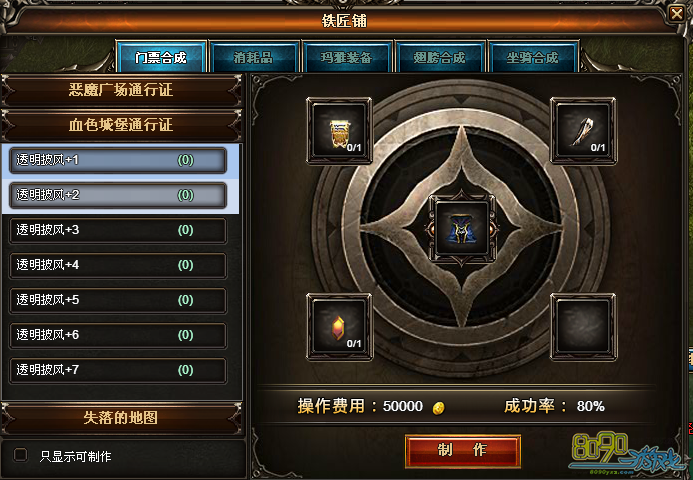Click the orange gem material slot
Screen dimensions: 693x480
point(339,327)
